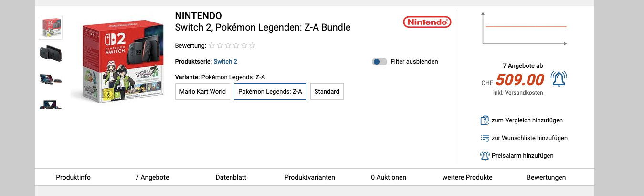This screenshot has height=196, width=644.
Task: Click the price alarm bell icon beside 509.00
Action: pyautogui.click(x=559, y=79)
